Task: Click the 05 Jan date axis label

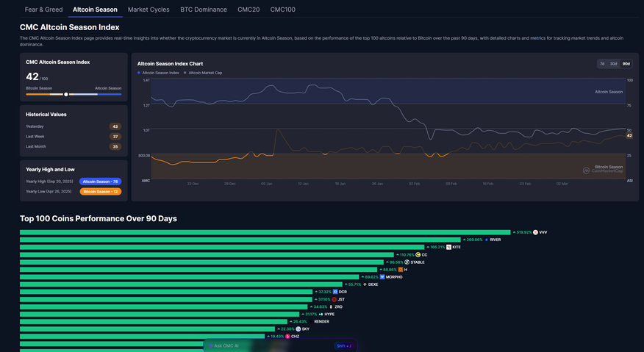Action: [x=267, y=184]
